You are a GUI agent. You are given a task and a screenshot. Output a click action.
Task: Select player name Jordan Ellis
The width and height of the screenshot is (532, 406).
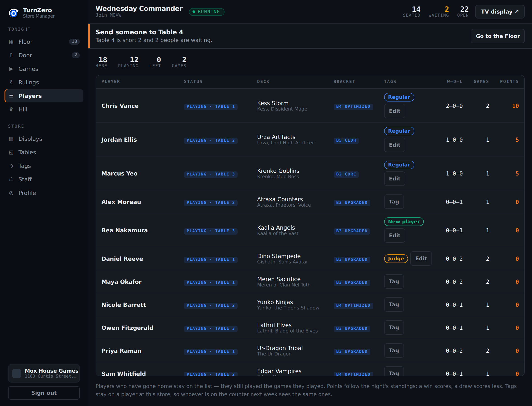[119, 140]
